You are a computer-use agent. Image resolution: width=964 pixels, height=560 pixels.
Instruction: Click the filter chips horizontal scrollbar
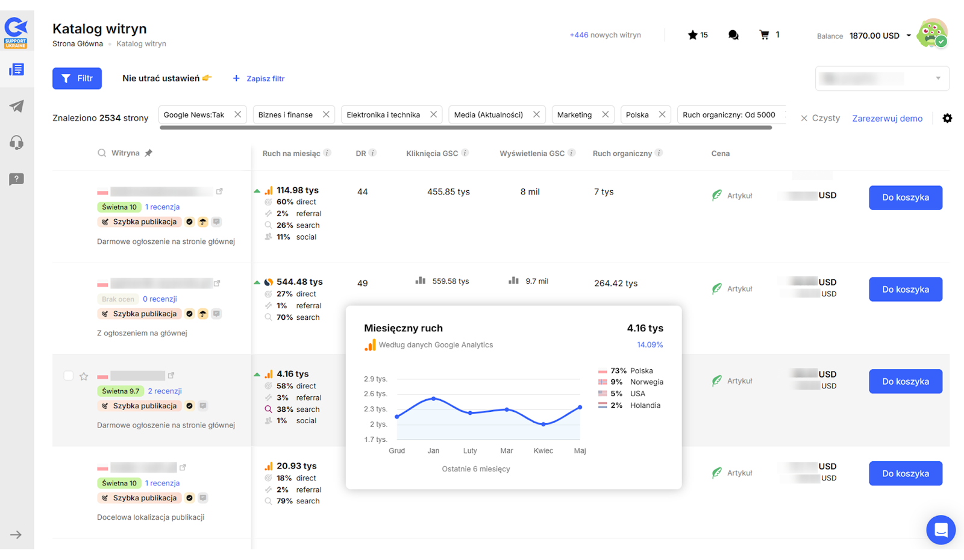tap(465, 128)
